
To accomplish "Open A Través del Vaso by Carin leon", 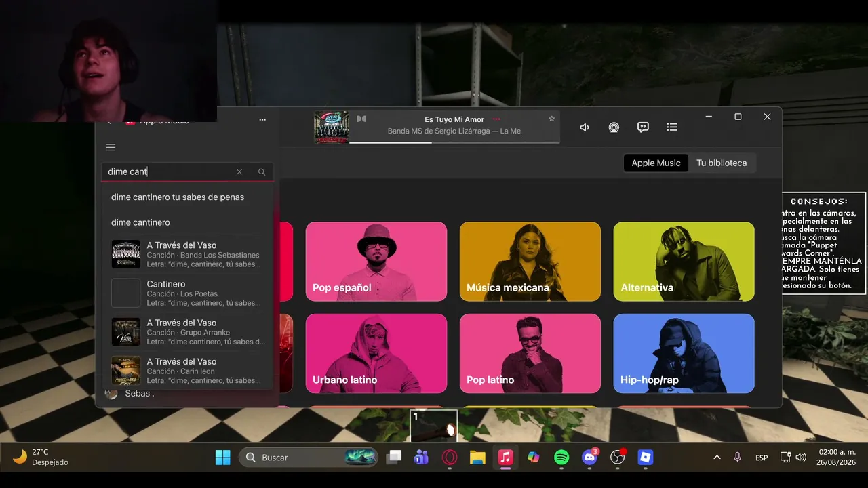I will 187,370.
